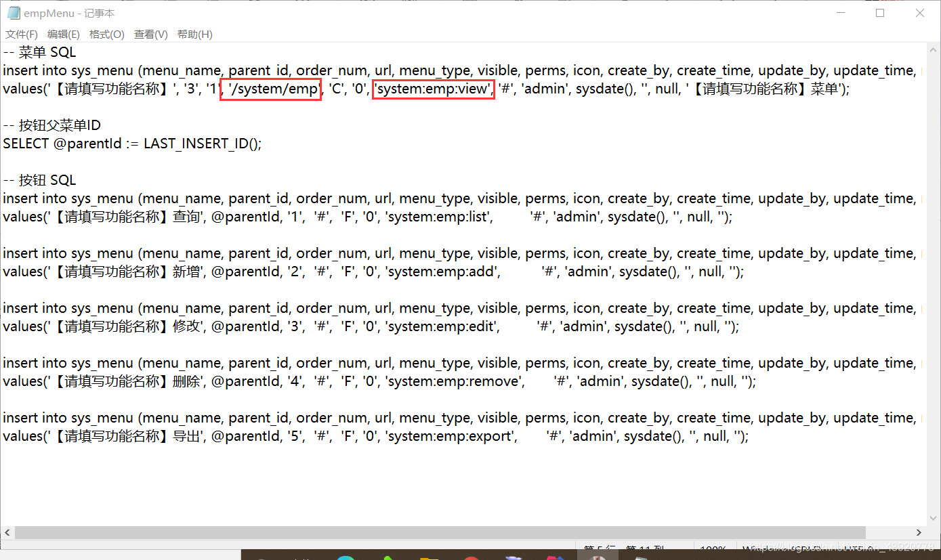Open the 格式(O) menu
Viewport: 941px width, 560px height.
[107, 35]
